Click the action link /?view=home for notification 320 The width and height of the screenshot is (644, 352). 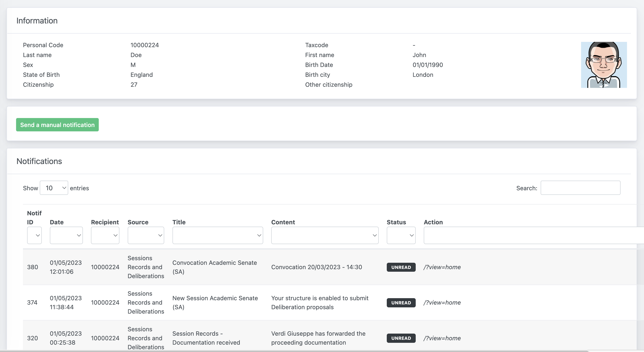click(442, 338)
